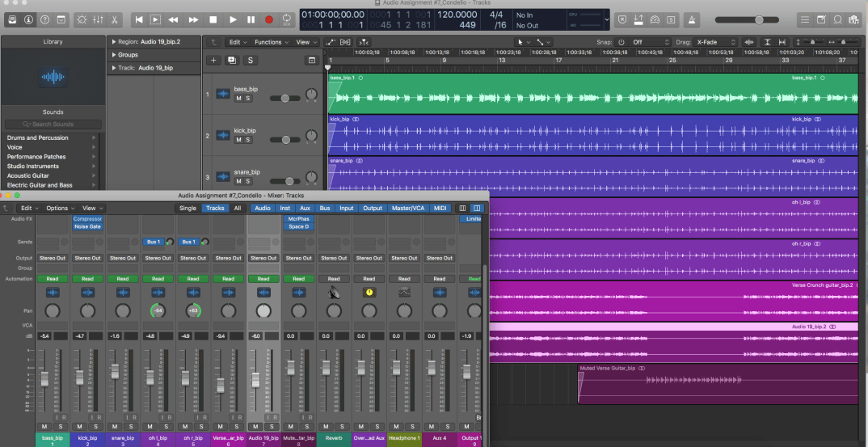Expand the Region Audio 19_bip.2 disclosure triangle
The width and height of the screenshot is (868, 447).
[x=114, y=41]
